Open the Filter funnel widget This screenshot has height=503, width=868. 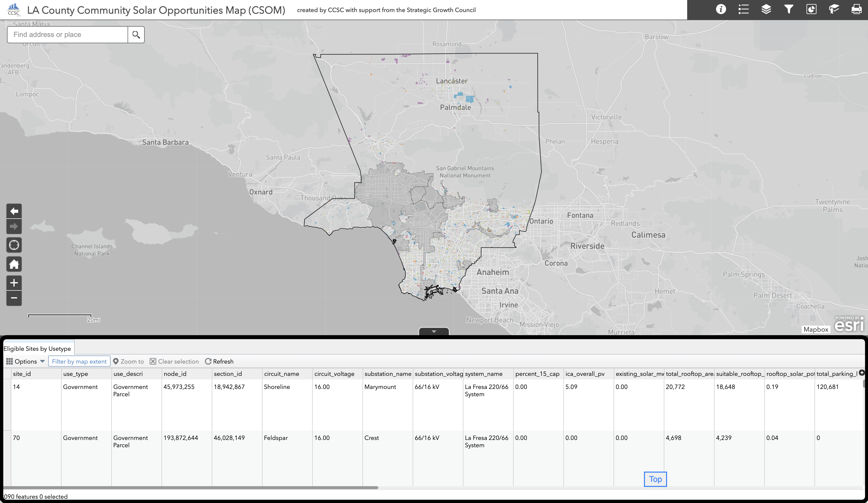coord(788,9)
